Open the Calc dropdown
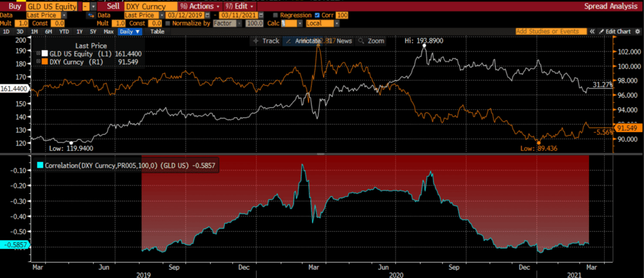Screen dimensions: 644x278 tap(301, 23)
